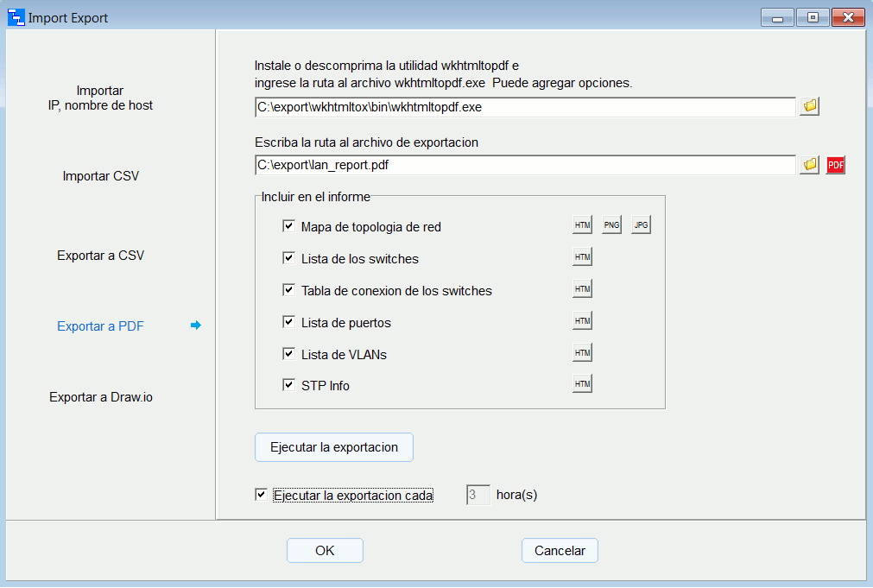Browse folder for wkhtmltopdf.exe path
Viewport: 873px width, 588px height.
[809, 106]
